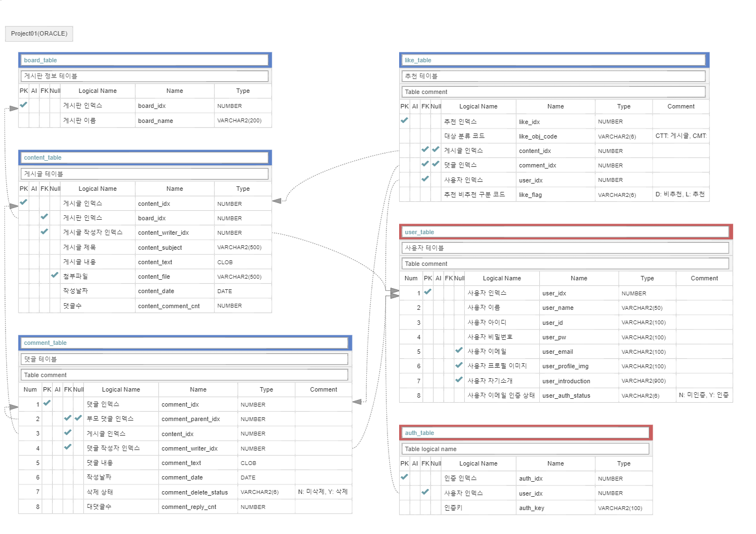Click the DATE type of content_date

tap(243, 291)
